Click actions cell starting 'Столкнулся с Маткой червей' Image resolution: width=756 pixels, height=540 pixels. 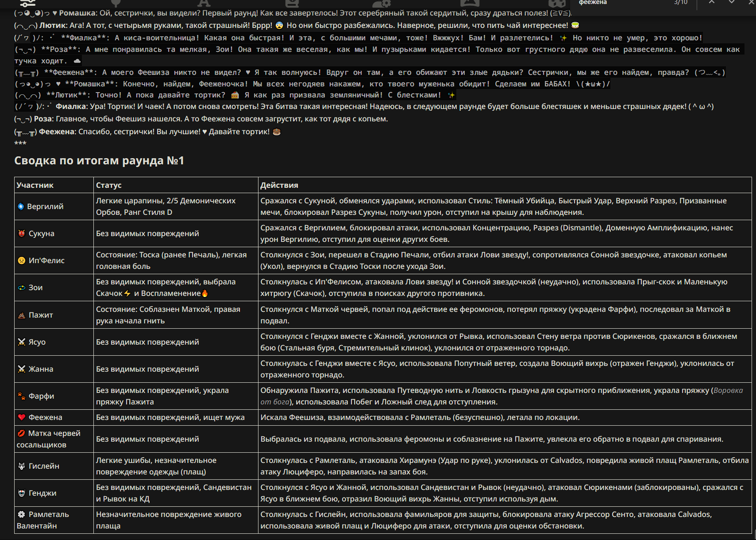(505, 315)
